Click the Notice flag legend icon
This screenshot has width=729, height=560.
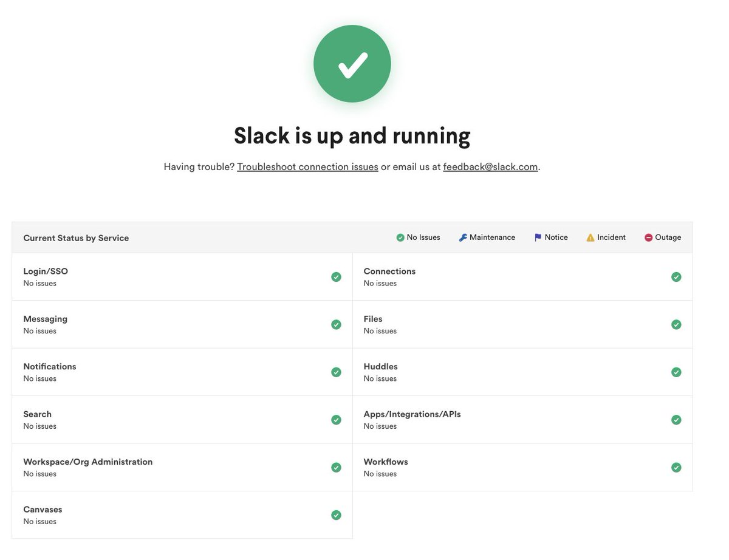pos(538,237)
